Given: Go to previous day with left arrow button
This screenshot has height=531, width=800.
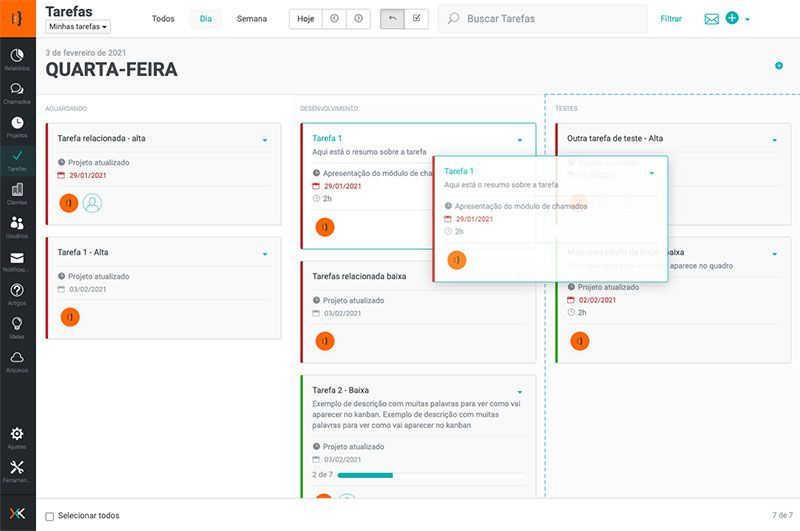Looking at the screenshot, I should pyautogui.click(x=334, y=18).
